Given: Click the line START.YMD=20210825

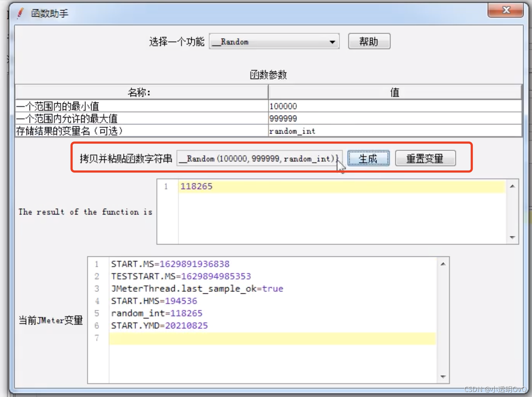Looking at the screenshot, I should click(x=159, y=326).
